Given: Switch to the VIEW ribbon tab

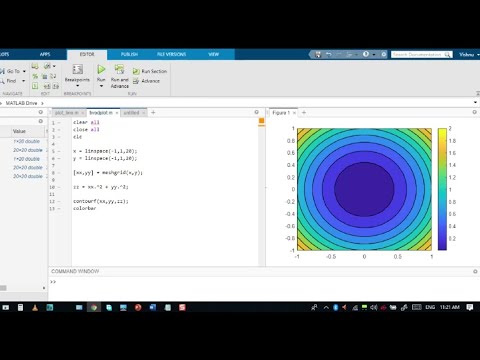Looking at the screenshot, I should [x=214, y=54].
